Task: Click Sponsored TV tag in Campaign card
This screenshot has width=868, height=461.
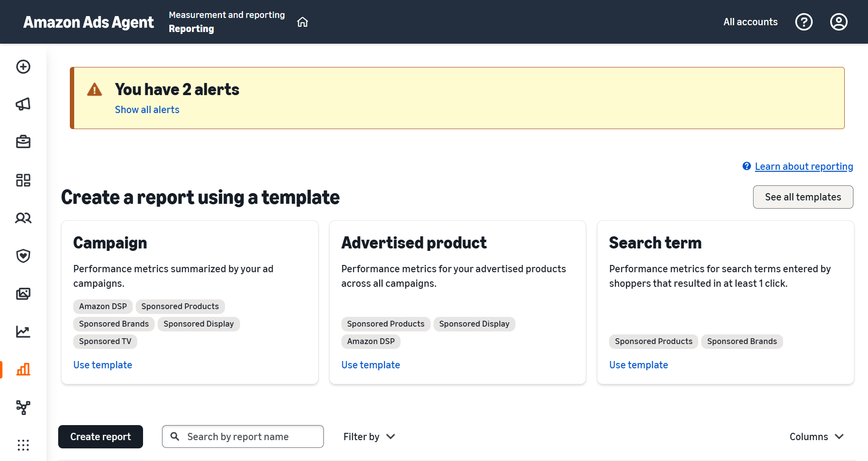Action: coord(105,341)
